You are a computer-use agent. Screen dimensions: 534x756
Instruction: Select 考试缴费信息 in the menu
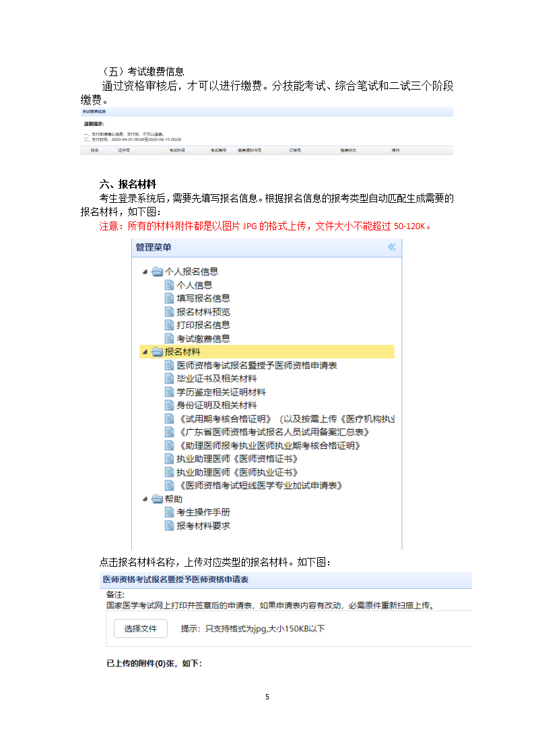click(x=203, y=338)
